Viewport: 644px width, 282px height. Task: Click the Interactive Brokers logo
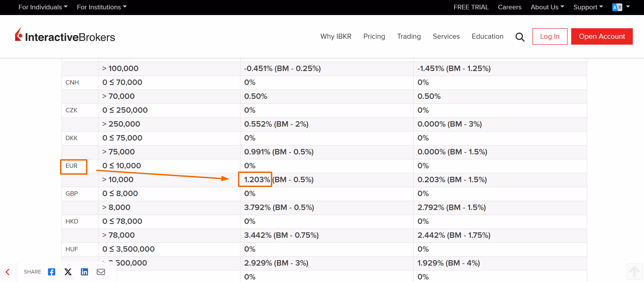(65, 36)
